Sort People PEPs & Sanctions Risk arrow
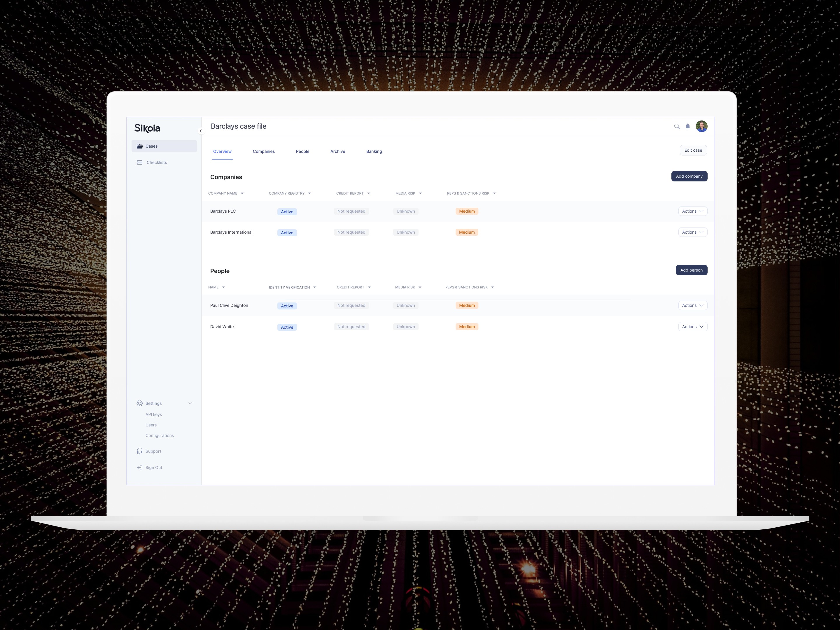The height and width of the screenshot is (630, 840). 493,288
